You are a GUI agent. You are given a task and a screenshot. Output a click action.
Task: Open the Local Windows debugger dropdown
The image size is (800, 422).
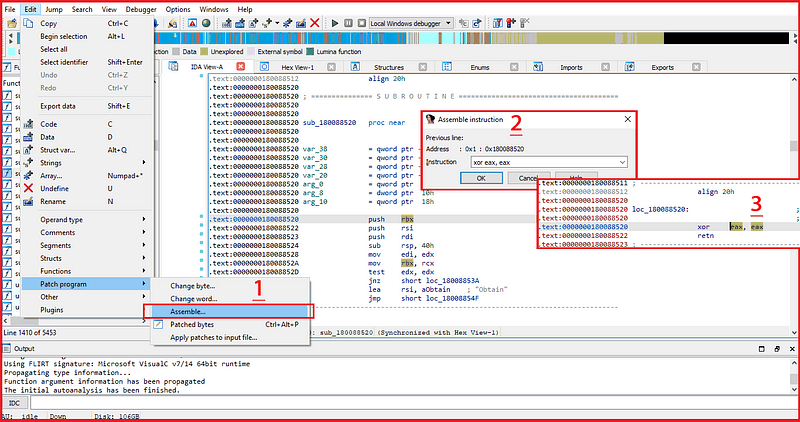coord(411,23)
